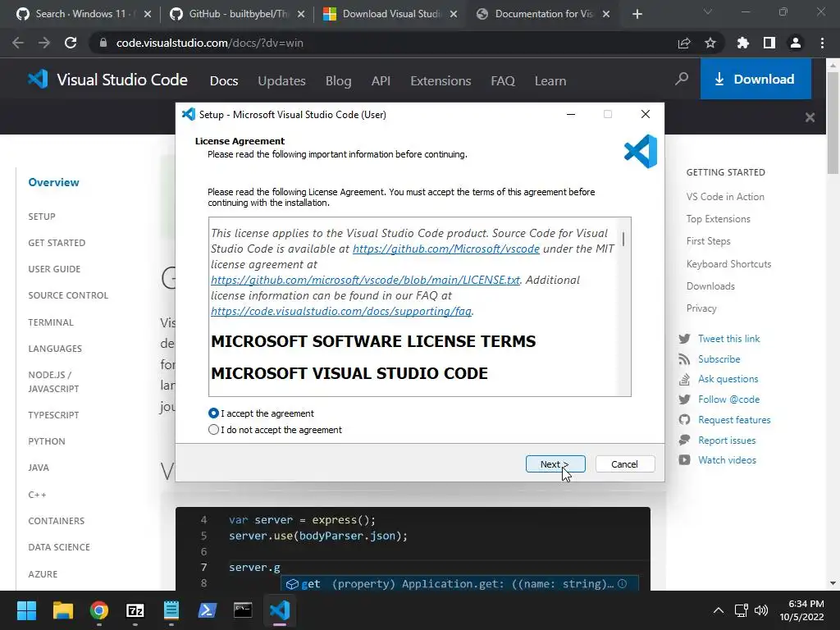
Task: Switch to the 'Search · Windows 11' browser tab
Action: click(84, 14)
